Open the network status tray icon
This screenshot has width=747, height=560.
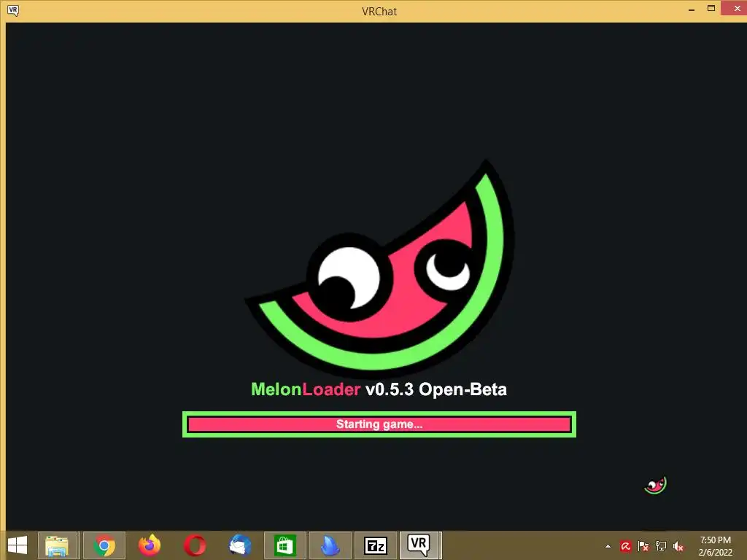(661, 546)
